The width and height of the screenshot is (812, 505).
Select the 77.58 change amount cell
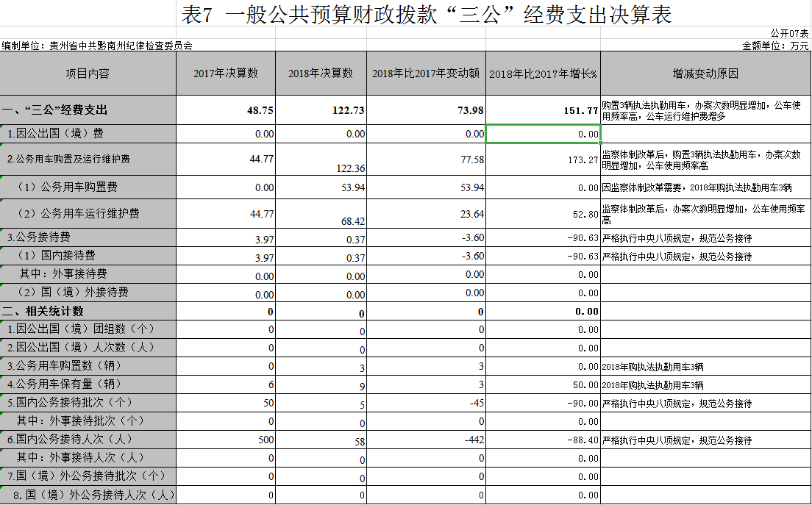pos(426,160)
